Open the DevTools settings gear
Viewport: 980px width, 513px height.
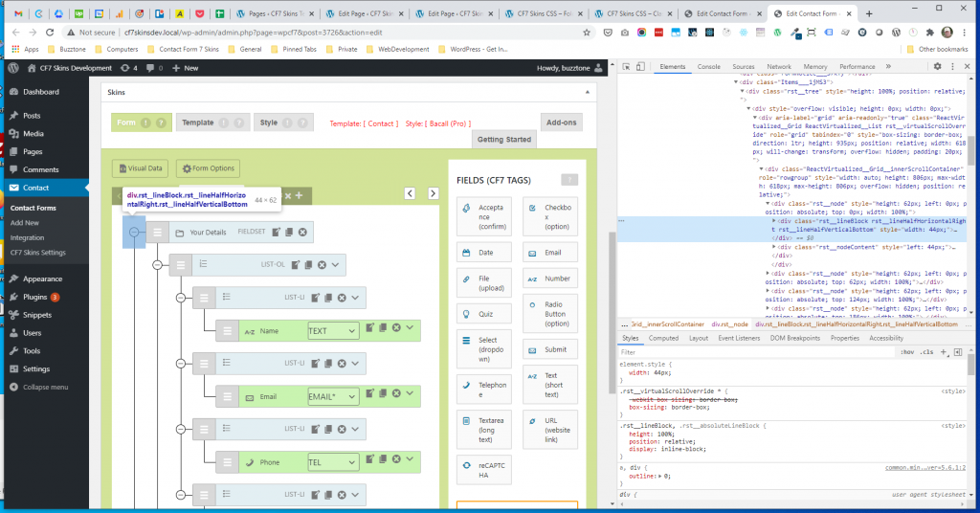click(x=938, y=66)
